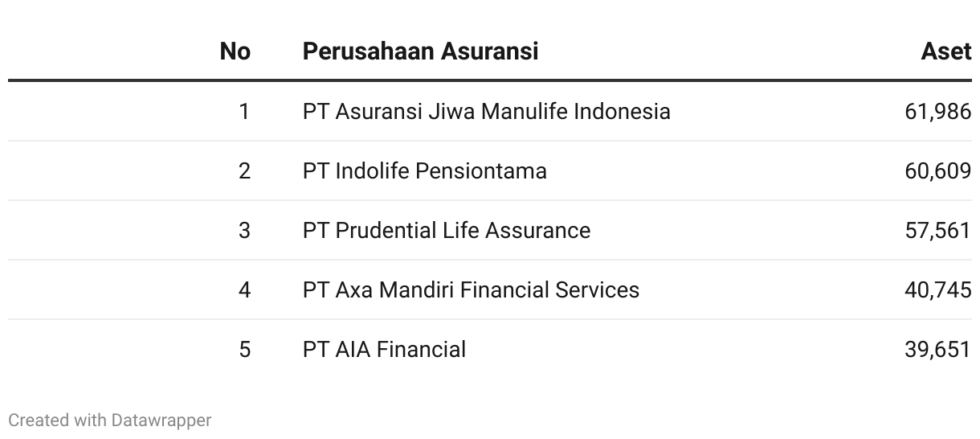Select row number 4
This screenshot has width=980, height=439.
coord(244,289)
